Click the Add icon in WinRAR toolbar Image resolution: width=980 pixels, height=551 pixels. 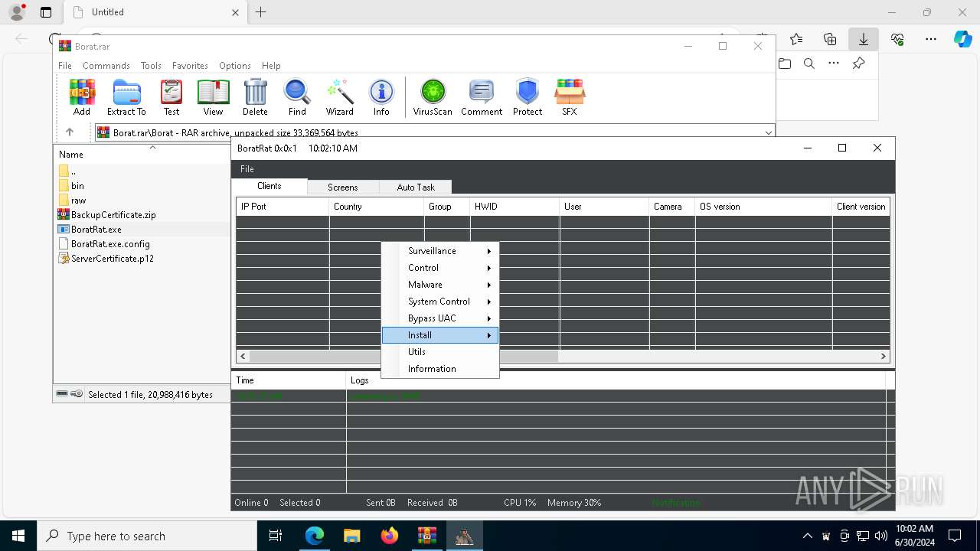(x=82, y=97)
